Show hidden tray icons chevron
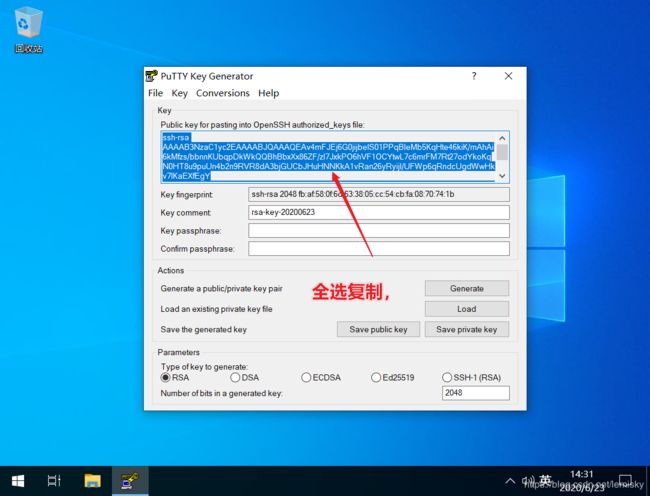650x496 pixels. [510, 481]
